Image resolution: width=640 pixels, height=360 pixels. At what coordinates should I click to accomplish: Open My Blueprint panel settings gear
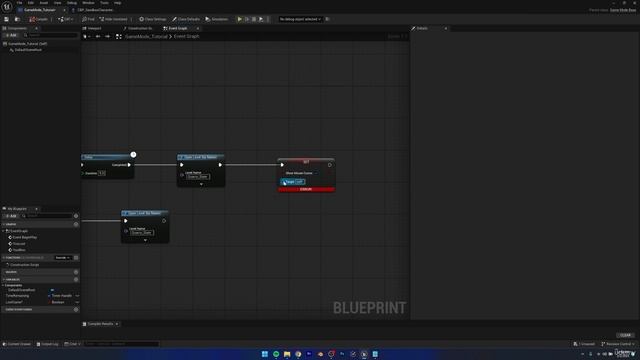76,216
